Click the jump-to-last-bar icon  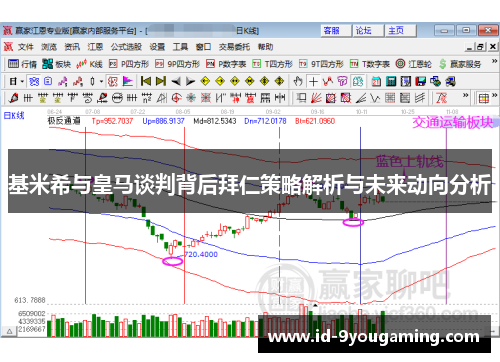click(161, 81)
